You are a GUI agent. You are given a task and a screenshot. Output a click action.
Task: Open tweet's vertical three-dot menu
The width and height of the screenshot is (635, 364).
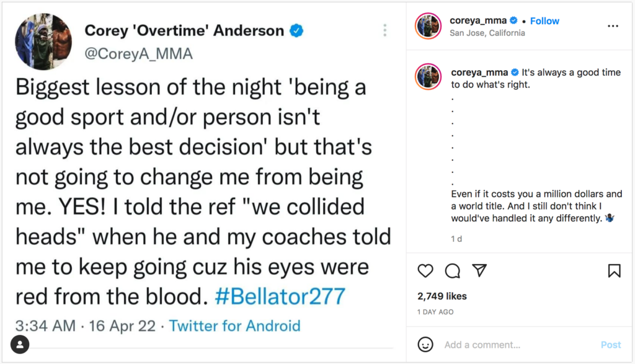(384, 30)
